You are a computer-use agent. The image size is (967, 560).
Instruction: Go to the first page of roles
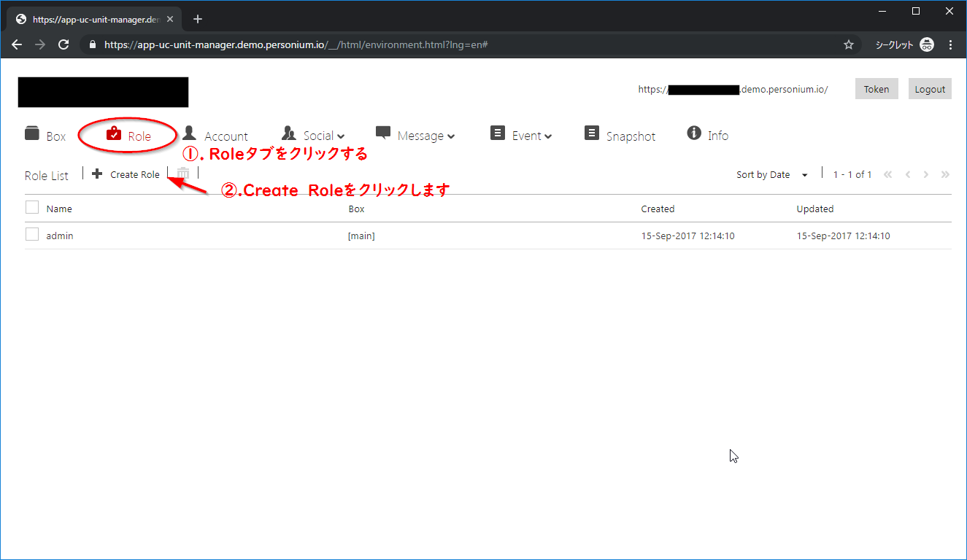point(888,174)
